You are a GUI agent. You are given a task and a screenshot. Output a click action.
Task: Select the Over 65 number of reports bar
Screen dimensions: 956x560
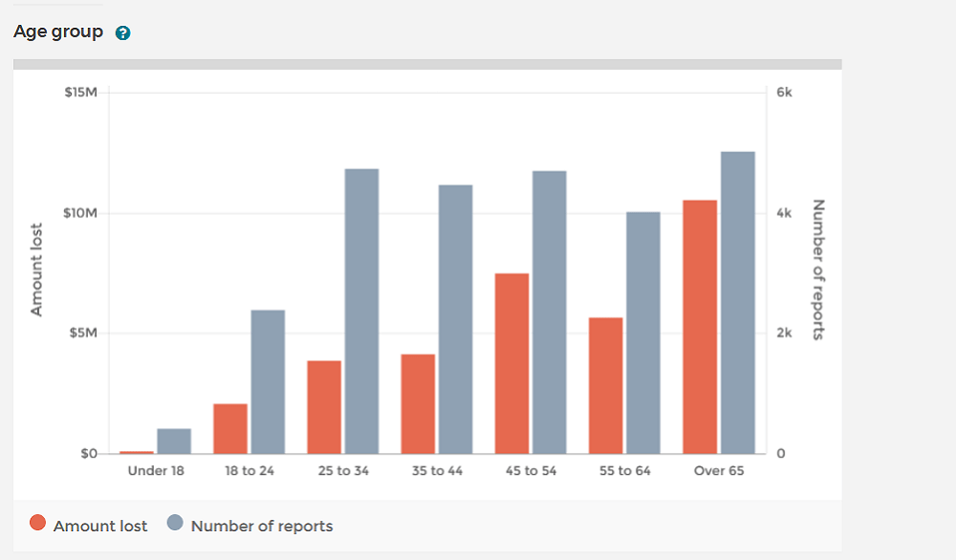click(x=738, y=302)
